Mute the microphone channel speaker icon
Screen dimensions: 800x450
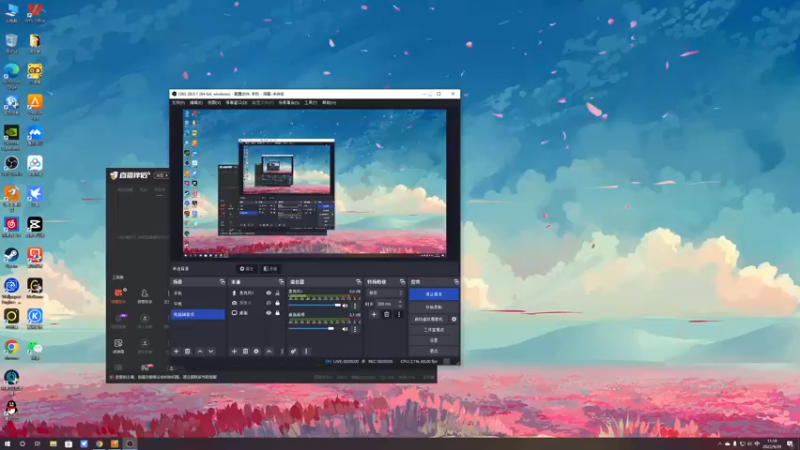click(x=345, y=305)
